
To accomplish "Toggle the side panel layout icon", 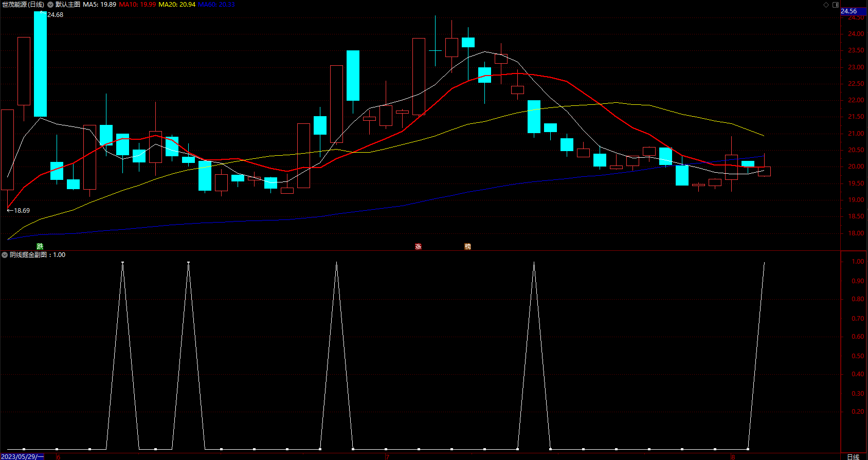I will point(836,5).
